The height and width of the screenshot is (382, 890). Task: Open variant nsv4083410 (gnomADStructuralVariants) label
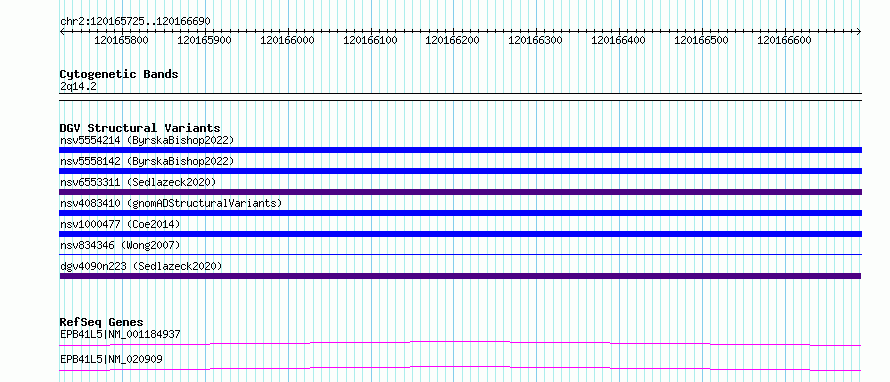click(171, 203)
